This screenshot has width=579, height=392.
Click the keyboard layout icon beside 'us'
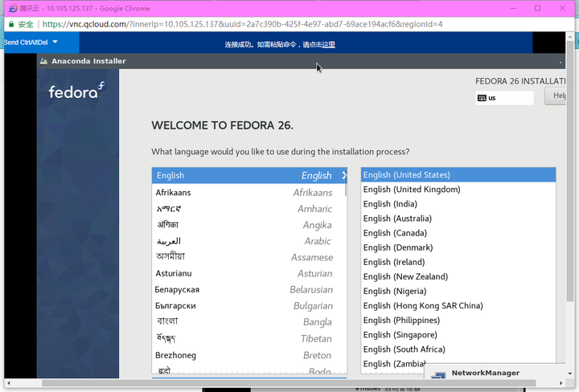pyautogui.click(x=481, y=98)
